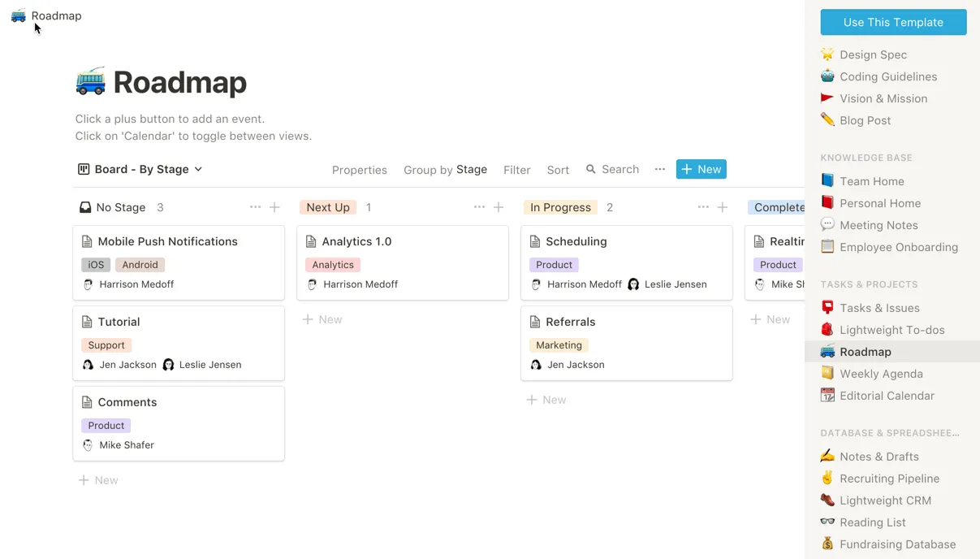Click the blue New button
This screenshot has height=559, width=980.
(701, 169)
